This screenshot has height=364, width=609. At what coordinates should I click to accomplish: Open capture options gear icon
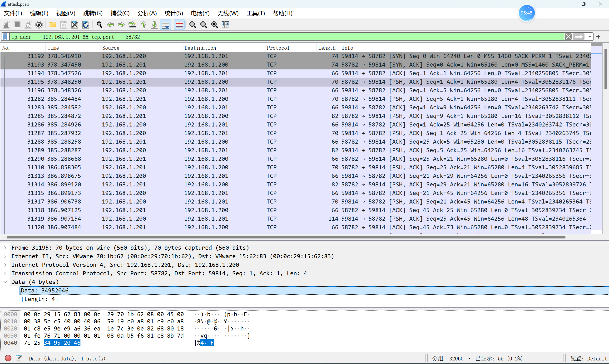39,25
